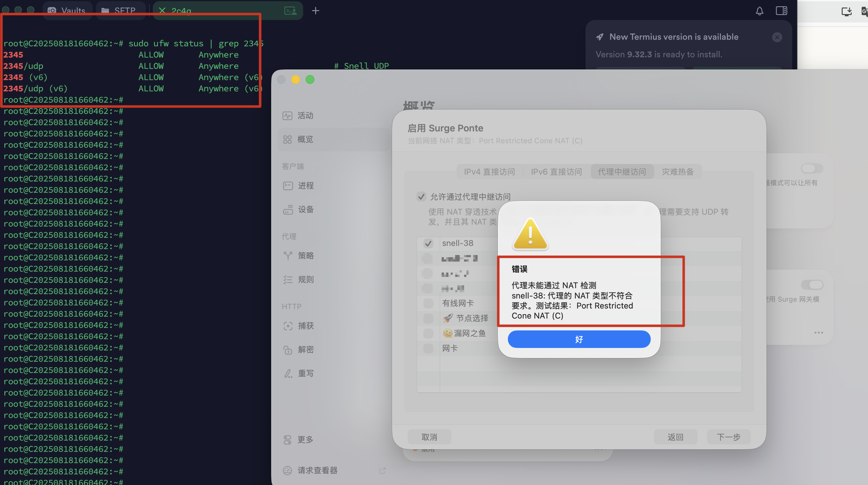868x485 pixels.
Task: Click the 取消 cancel button
Action: click(x=429, y=437)
